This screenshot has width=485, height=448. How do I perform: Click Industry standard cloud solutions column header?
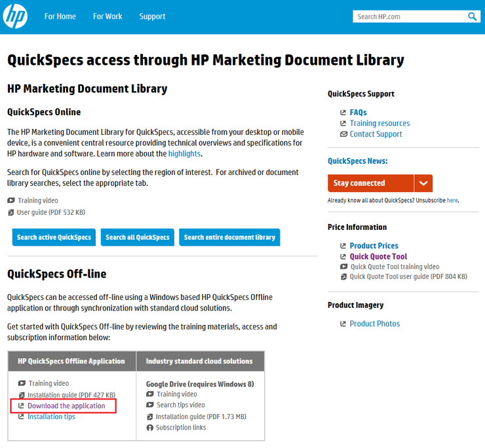point(199,361)
